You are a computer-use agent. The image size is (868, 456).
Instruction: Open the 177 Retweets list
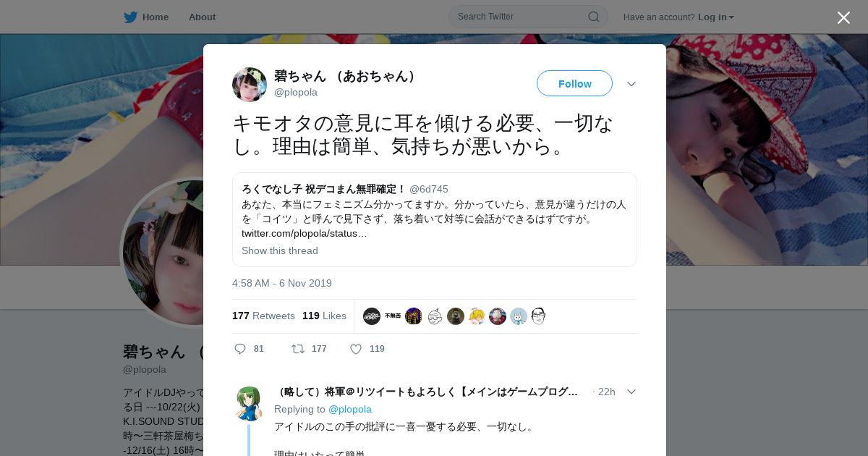263,316
